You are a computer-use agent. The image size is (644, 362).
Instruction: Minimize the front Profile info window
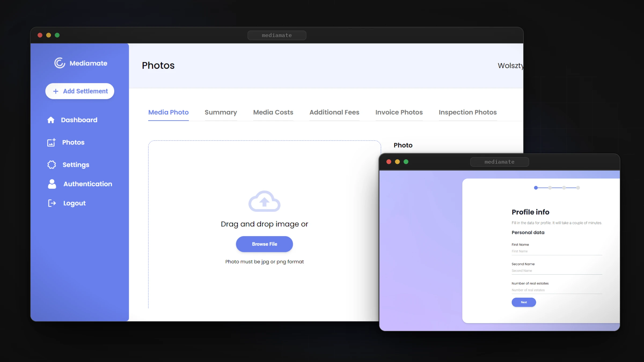pos(397,162)
